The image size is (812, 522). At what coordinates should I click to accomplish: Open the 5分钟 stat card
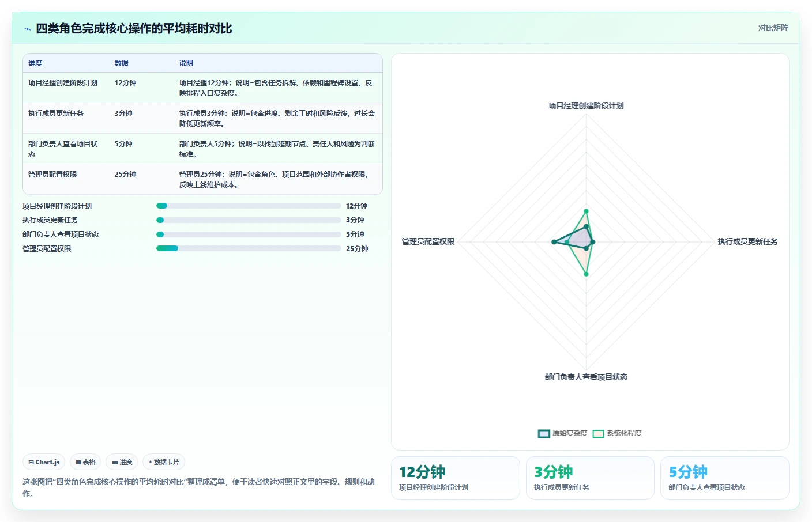click(725, 478)
